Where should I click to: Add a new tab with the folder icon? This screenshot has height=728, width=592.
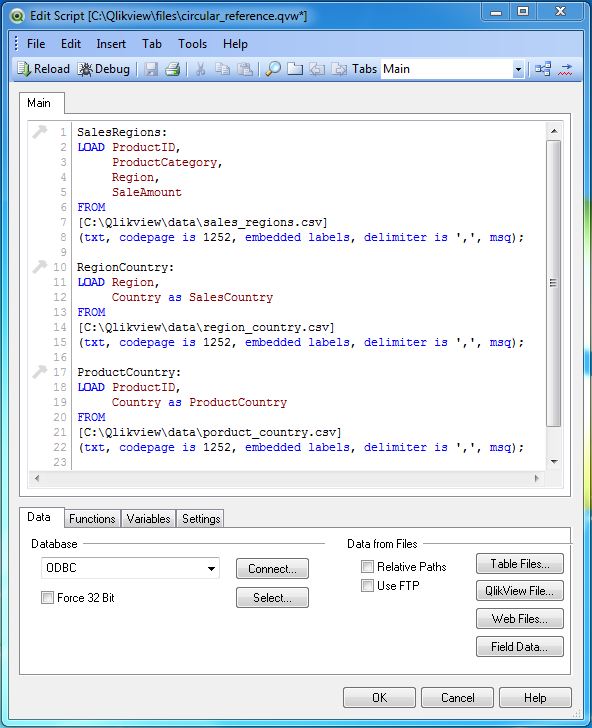click(295, 70)
